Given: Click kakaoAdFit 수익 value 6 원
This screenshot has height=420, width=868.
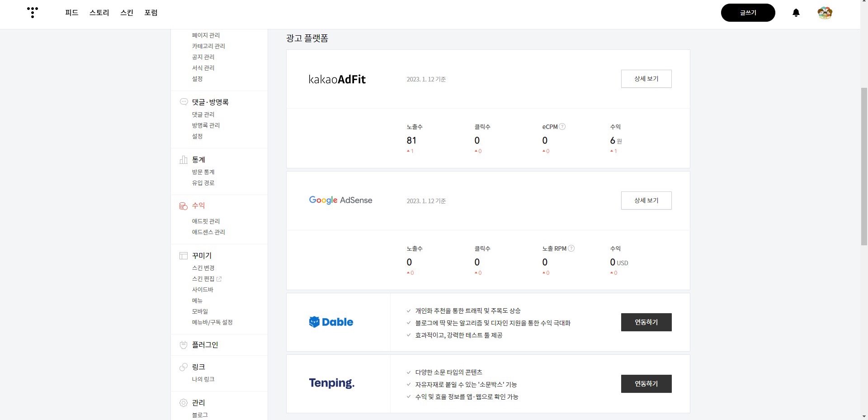Looking at the screenshot, I should click(x=616, y=141).
